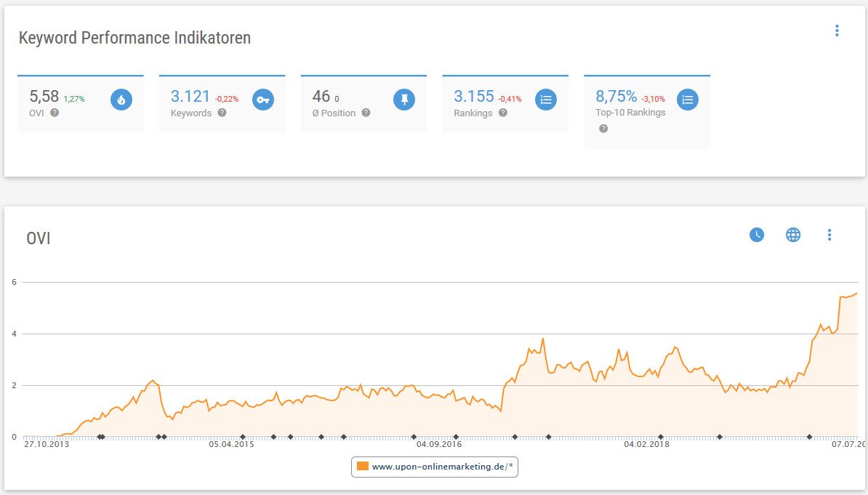Open the 8,75% Top-10 Rankings value
Viewport: 868px width, 495px height.
616,96
